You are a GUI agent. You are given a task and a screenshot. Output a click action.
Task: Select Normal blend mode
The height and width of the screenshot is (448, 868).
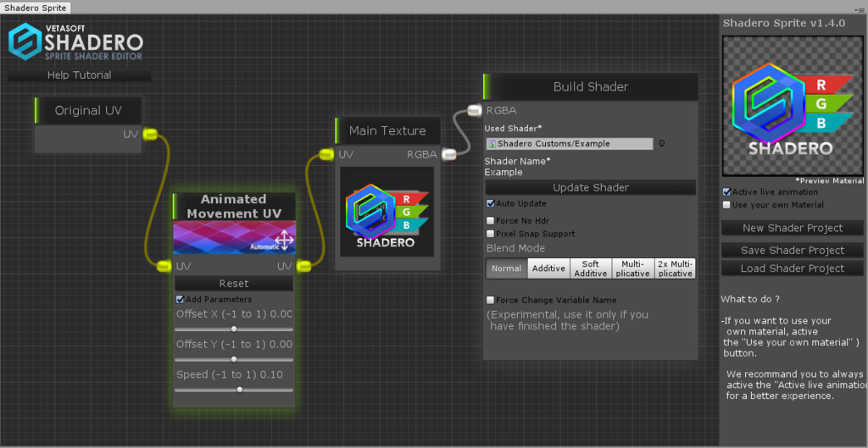click(507, 268)
